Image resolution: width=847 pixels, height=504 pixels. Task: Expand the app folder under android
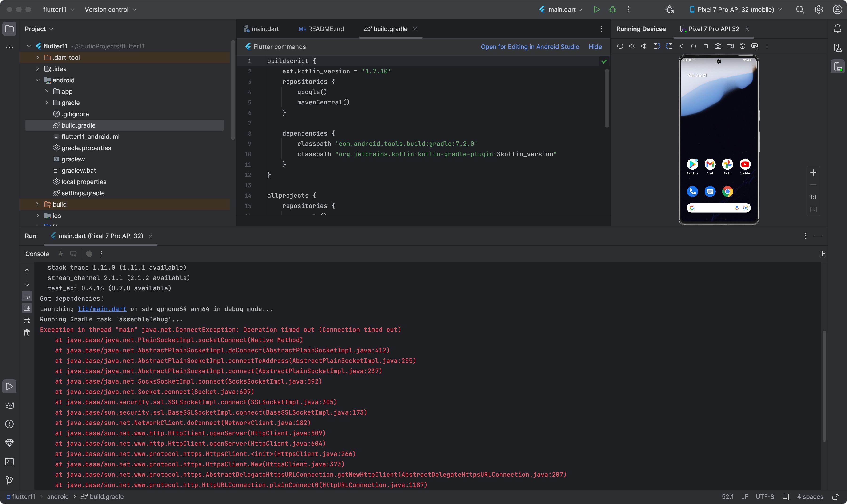pos(47,91)
